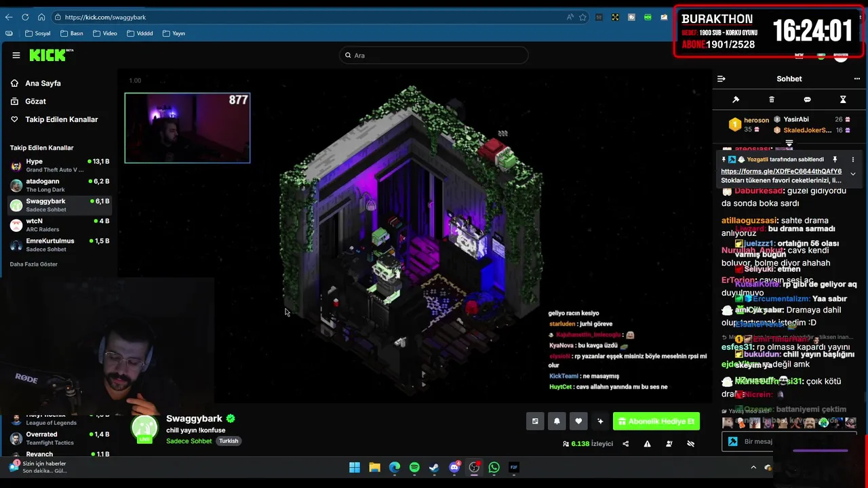868x488 pixels.
Task: Open Gözat in the sidebar
Action: (35, 102)
